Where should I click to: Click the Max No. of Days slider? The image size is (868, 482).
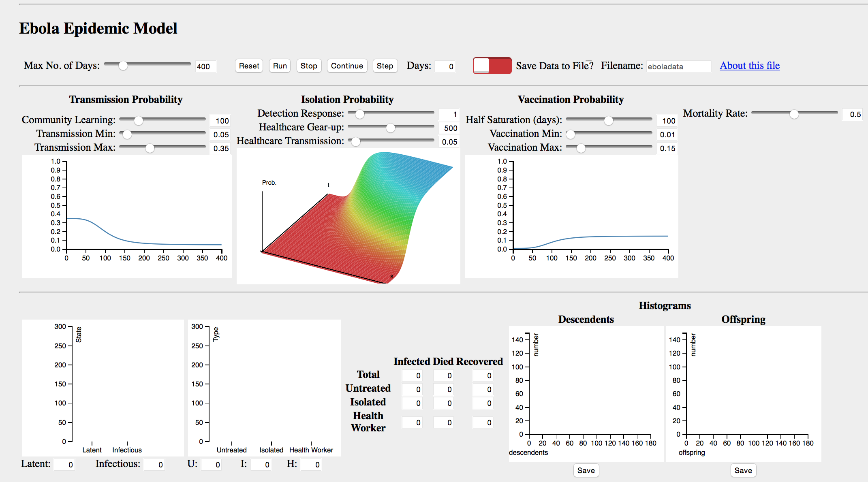point(147,65)
